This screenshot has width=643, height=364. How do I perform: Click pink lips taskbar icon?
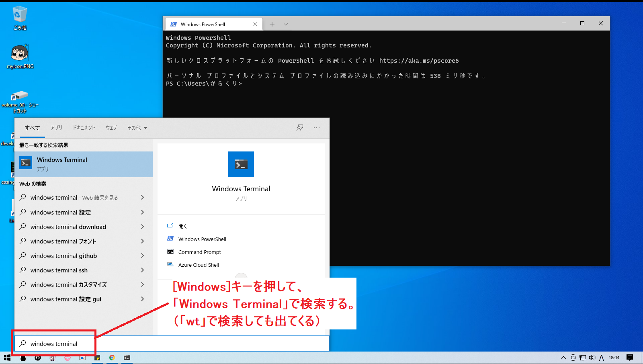pos(68,358)
